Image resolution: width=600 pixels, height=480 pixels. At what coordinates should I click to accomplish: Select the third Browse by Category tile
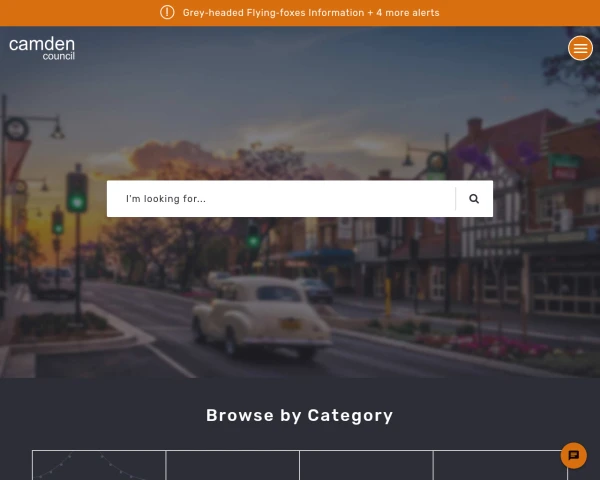pyautogui.click(x=366, y=465)
